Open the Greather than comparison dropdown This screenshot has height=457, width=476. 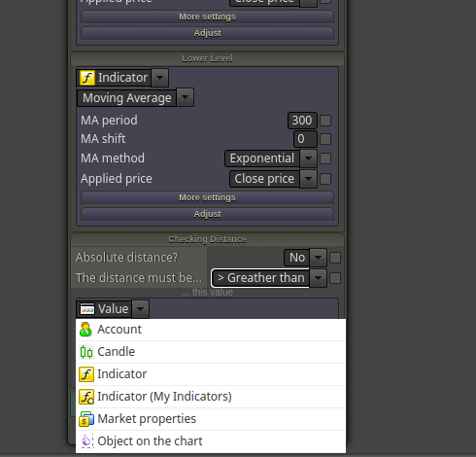click(x=318, y=278)
